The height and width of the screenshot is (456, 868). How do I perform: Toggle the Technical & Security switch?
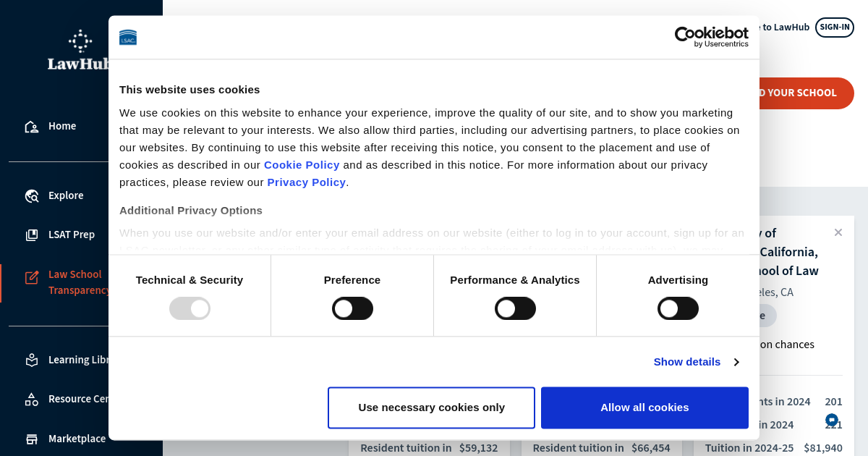click(x=190, y=308)
